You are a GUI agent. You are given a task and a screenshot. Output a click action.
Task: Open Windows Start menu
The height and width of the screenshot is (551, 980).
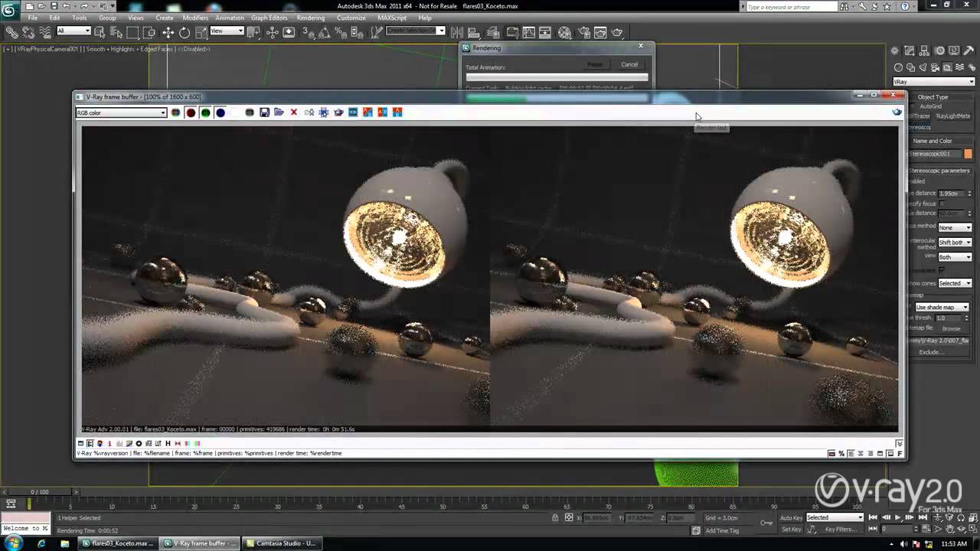[x=14, y=543]
